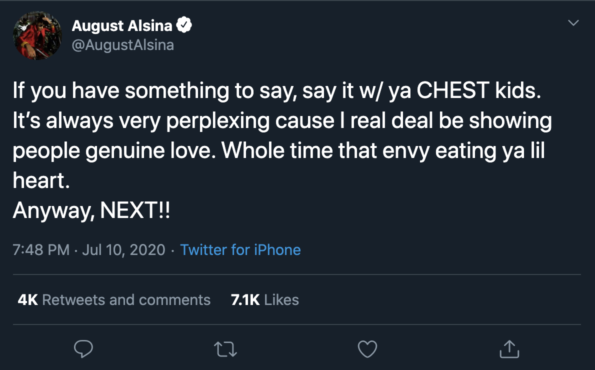The image size is (595, 370).
Task: Open the August Alsina display name
Action: click(x=122, y=26)
